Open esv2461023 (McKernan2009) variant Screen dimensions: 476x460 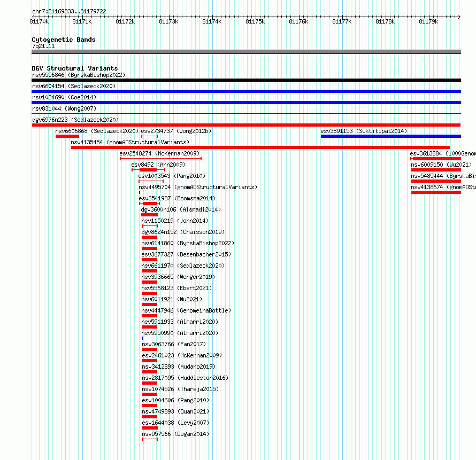182,355
